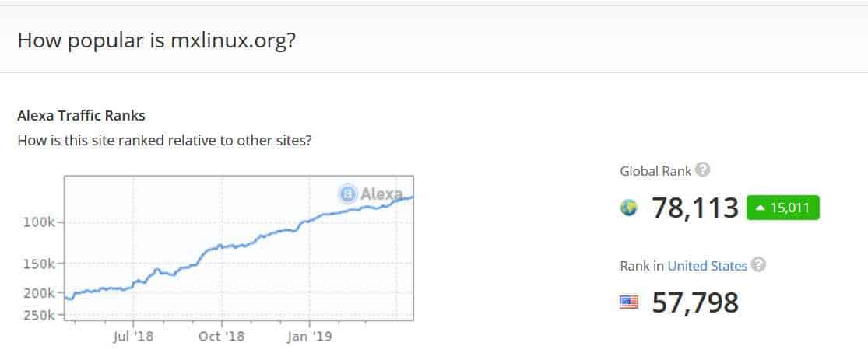
Task: Click the 200k y-axis label
Action: coord(39,293)
